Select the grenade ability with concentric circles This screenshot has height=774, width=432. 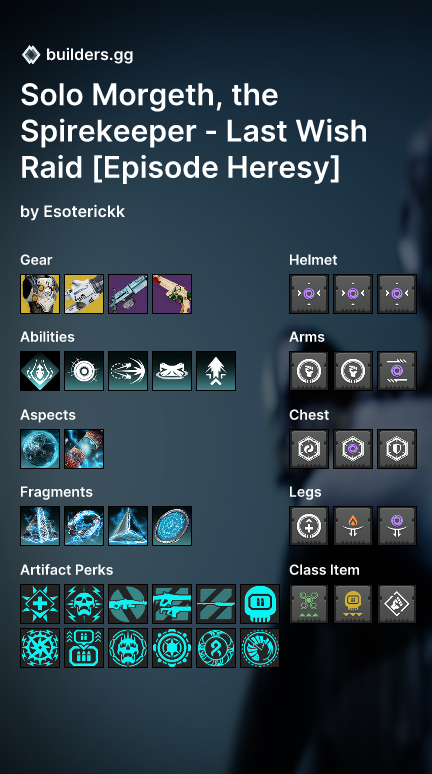click(84, 371)
